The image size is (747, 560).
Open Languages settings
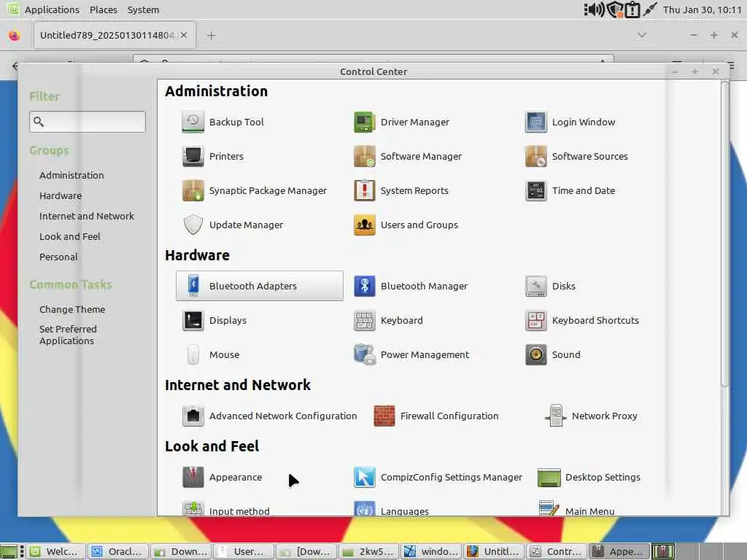391,508
